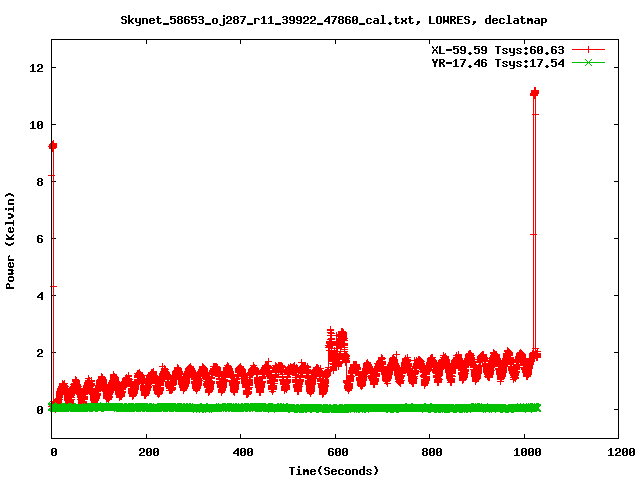Viewport: 640px width, 480px height.
Task: Click the x-axis tick label '400'
Action: point(243,452)
